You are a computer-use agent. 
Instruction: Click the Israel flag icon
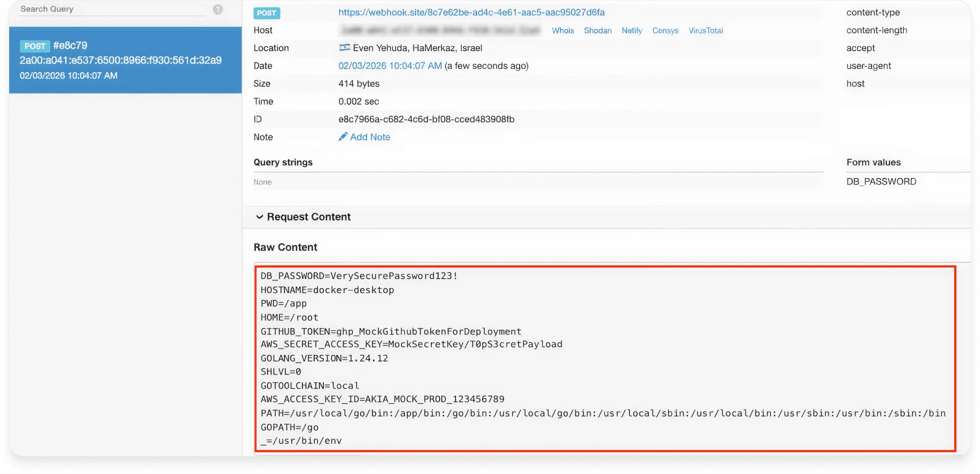click(344, 48)
